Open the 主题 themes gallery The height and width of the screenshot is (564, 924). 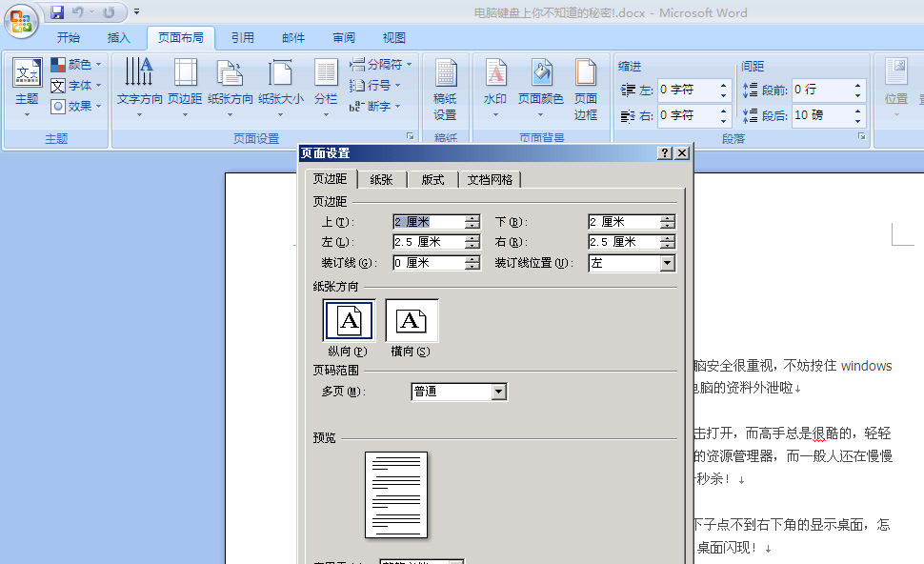tap(27, 87)
